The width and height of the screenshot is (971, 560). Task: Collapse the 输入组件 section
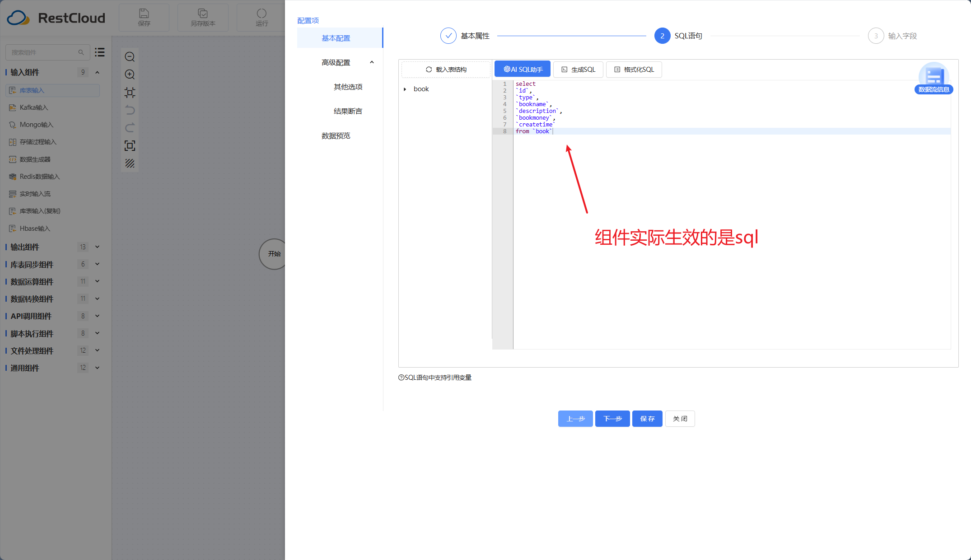pyautogui.click(x=97, y=72)
